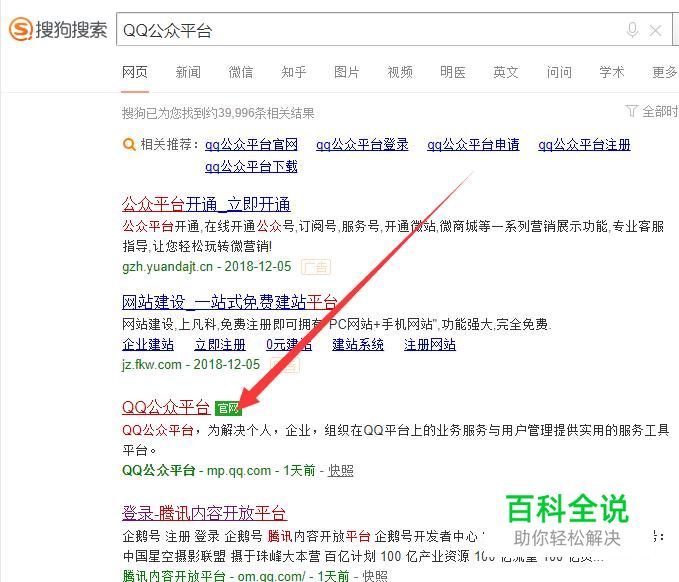Click the orange magnifier icon beside 相关推荐
The height and width of the screenshot is (582, 679).
pos(129,144)
